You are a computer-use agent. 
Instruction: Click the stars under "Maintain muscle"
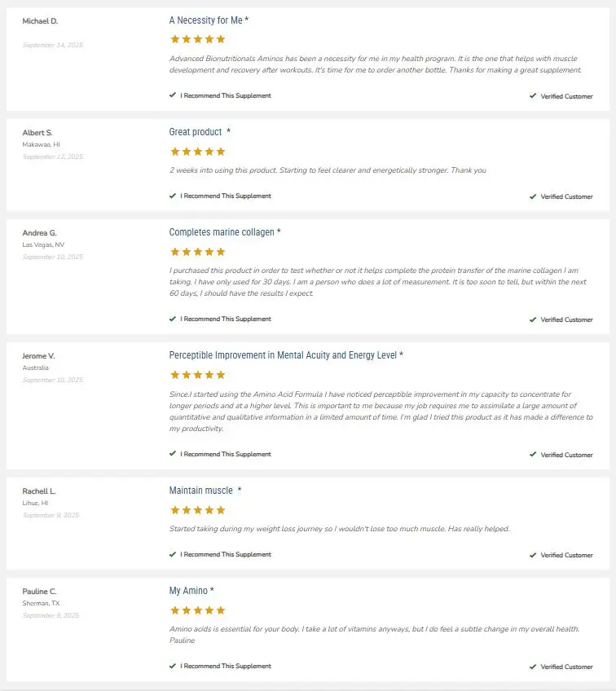click(x=197, y=510)
